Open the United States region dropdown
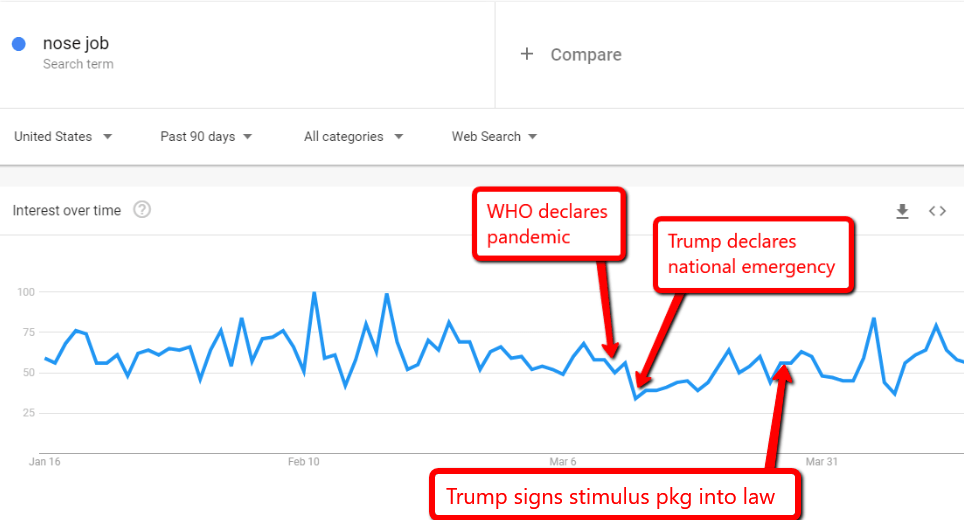The image size is (964, 520). point(63,137)
